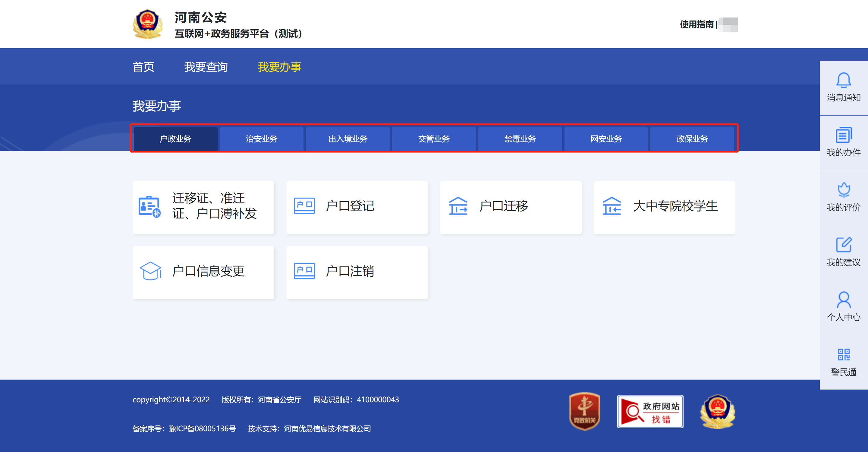Open the 消息通知 bell icon
868x452 pixels.
pos(843,80)
